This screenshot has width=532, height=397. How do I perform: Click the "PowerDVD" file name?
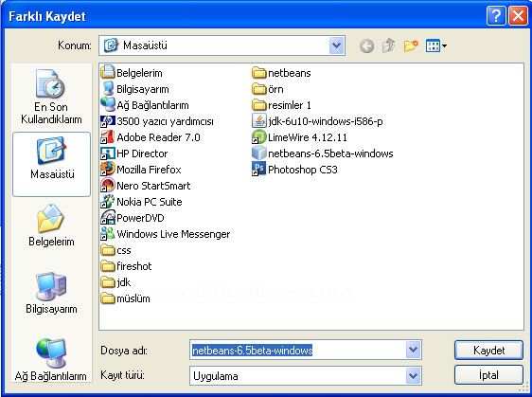[140, 218]
